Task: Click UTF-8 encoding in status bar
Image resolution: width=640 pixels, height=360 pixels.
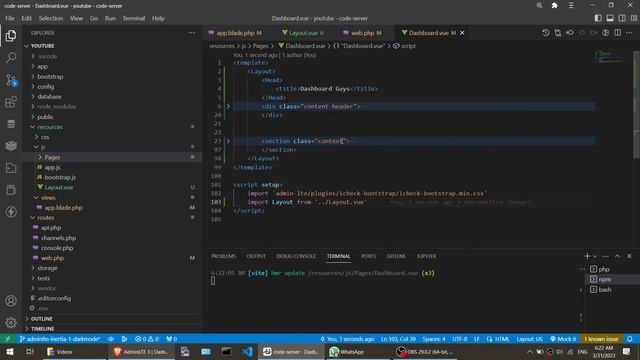Action: pos(460,339)
